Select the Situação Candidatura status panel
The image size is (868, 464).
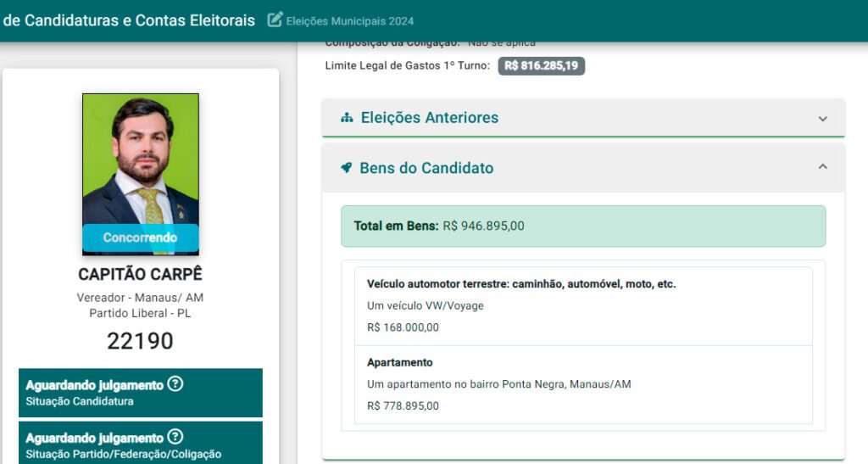pos(141,393)
